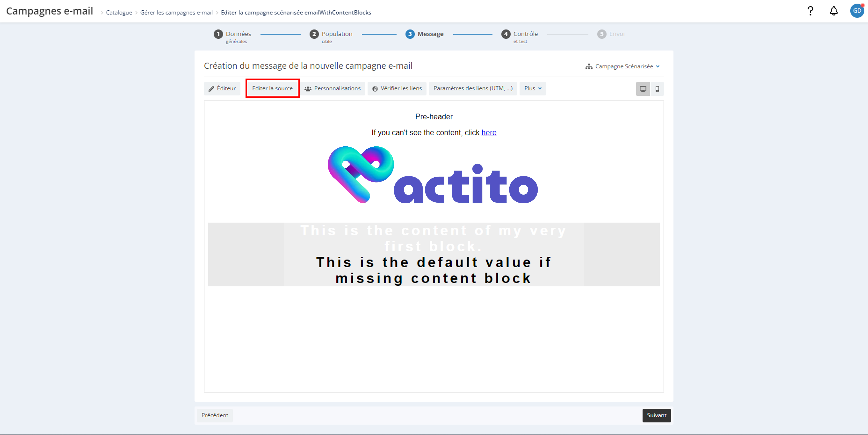
Task: Open Personnalisations settings
Action: [x=333, y=88]
